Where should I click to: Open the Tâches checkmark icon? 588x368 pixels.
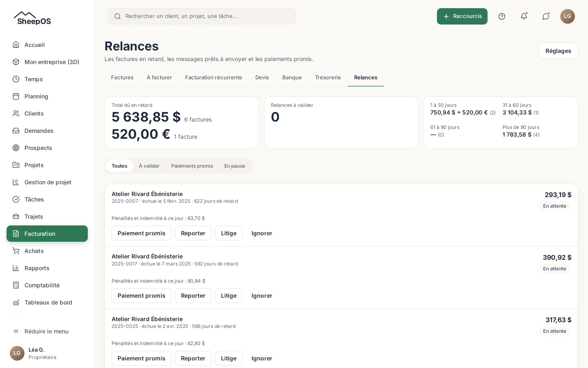pos(16,199)
